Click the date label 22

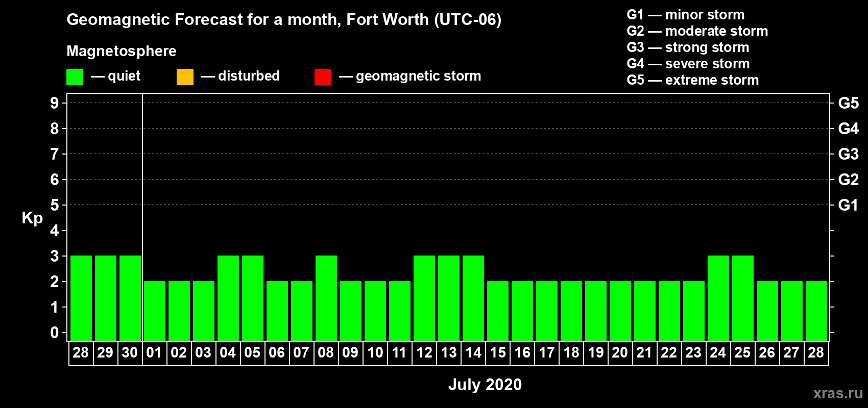pyautogui.click(x=669, y=353)
